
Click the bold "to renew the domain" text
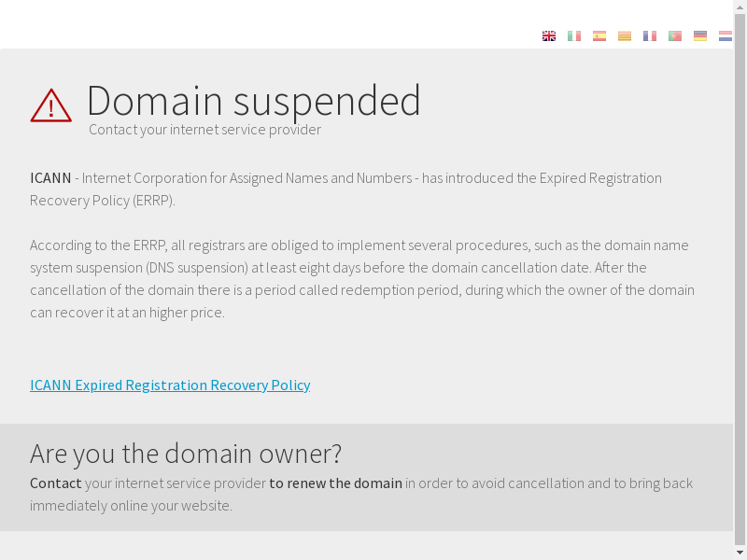(x=335, y=483)
